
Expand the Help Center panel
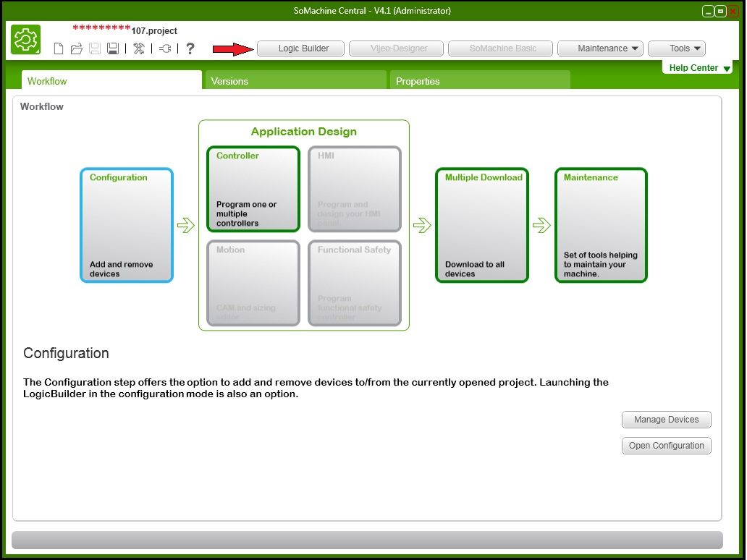(x=698, y=68)
